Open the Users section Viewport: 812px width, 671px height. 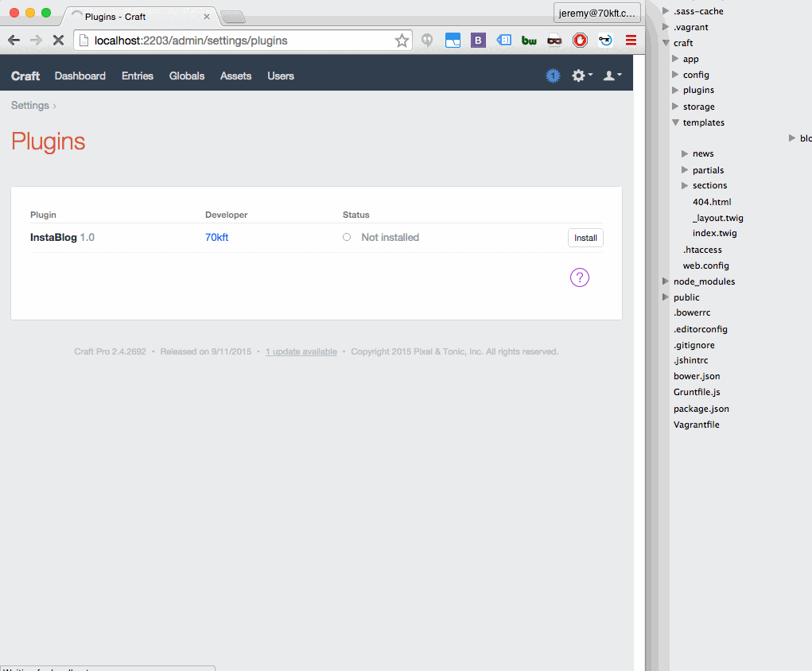click(x=281, y=76)
